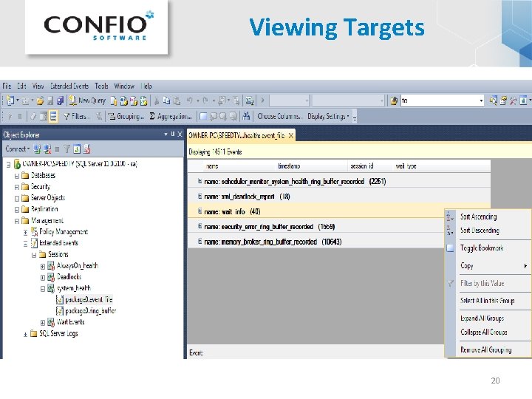Click the wrench Tools icon at toolbar right

coord(513,100)
